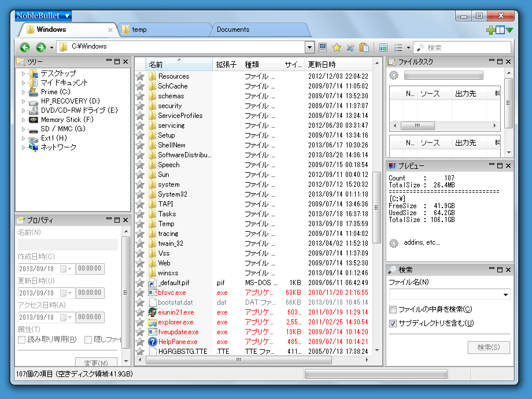Click the file list vertical scrollbar thumb
The image size is (532, 399).
coord(376,207)
